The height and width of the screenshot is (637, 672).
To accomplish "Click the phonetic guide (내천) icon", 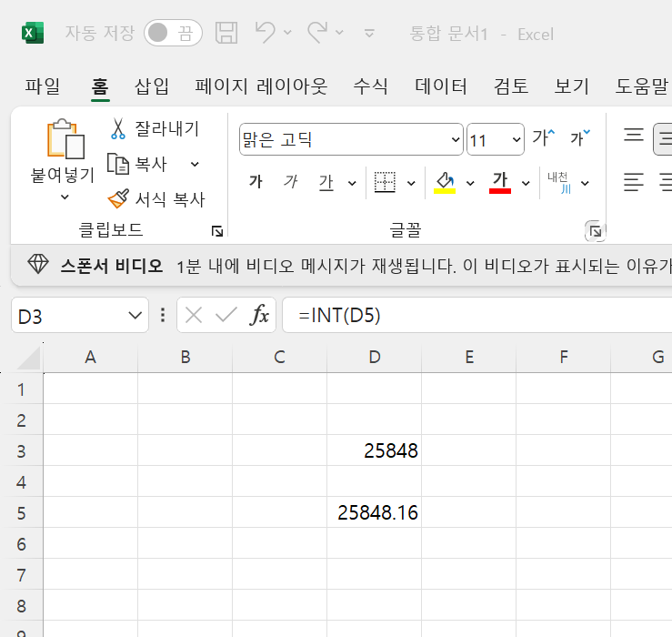I will click(559, 182).
